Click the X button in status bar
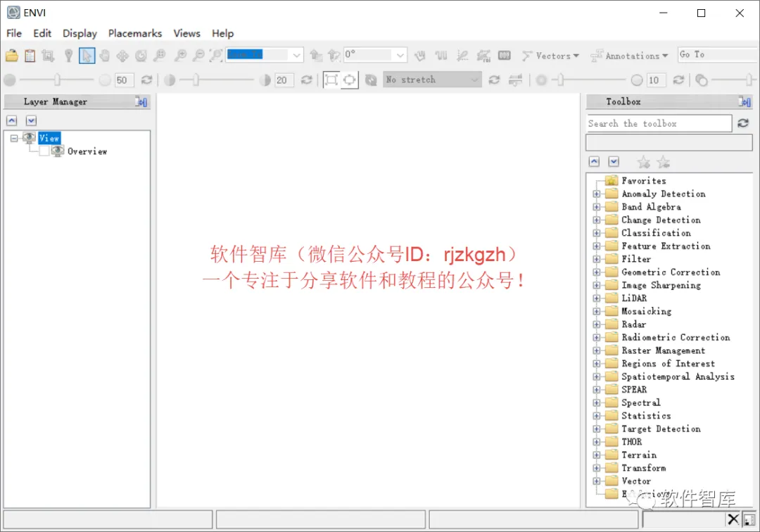 [x=733, y=519]
